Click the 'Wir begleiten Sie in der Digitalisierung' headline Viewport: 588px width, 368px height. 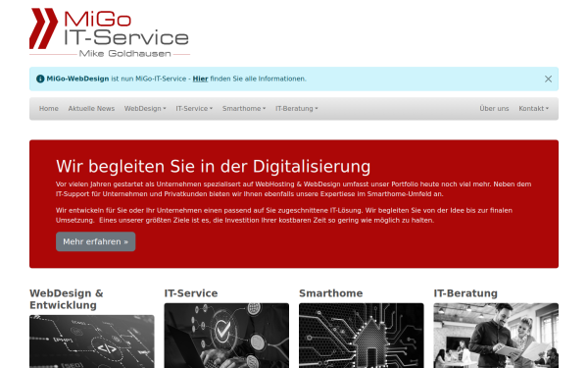pos(214,167)
